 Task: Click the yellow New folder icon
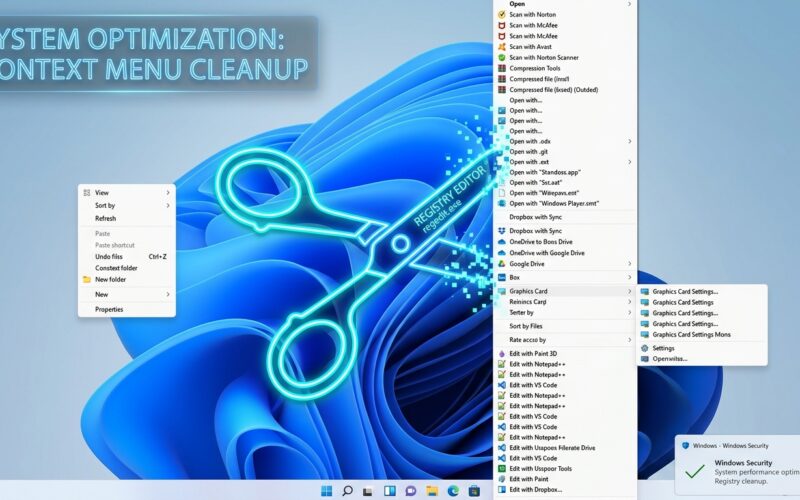(x=87, y=280)
